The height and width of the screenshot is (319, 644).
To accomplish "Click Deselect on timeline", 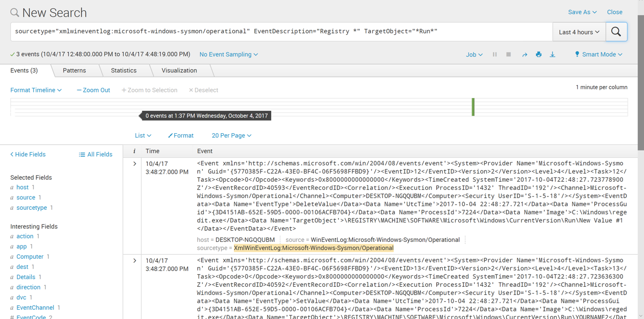I will [203, 90].
